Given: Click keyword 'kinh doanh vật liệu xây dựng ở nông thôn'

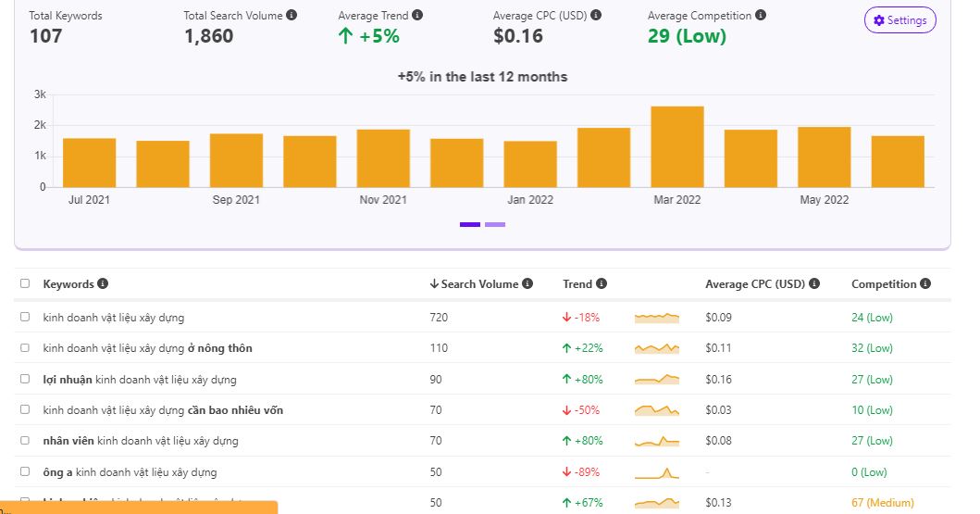Looking at the screenshot, I should [x=147, y=348].
